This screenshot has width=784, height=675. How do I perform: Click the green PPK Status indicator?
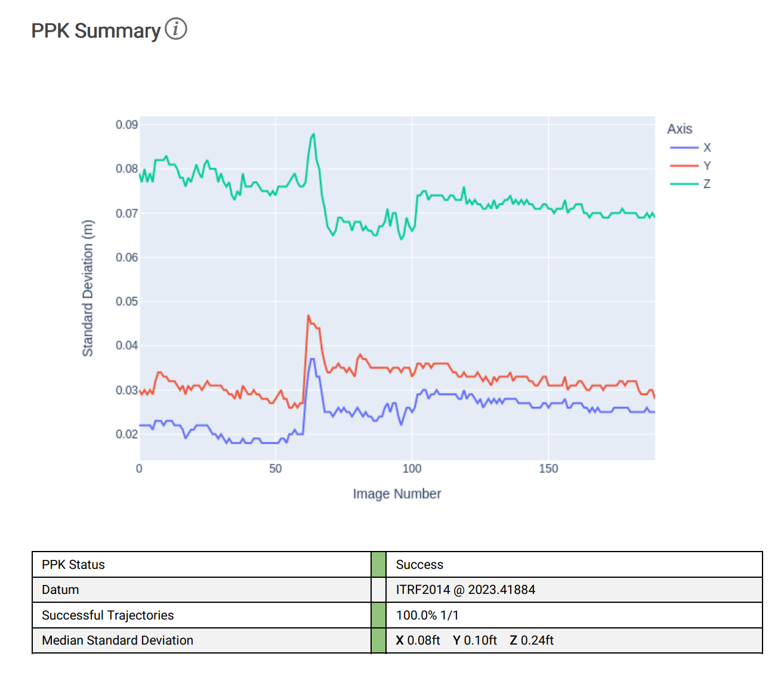coord(378,565)
